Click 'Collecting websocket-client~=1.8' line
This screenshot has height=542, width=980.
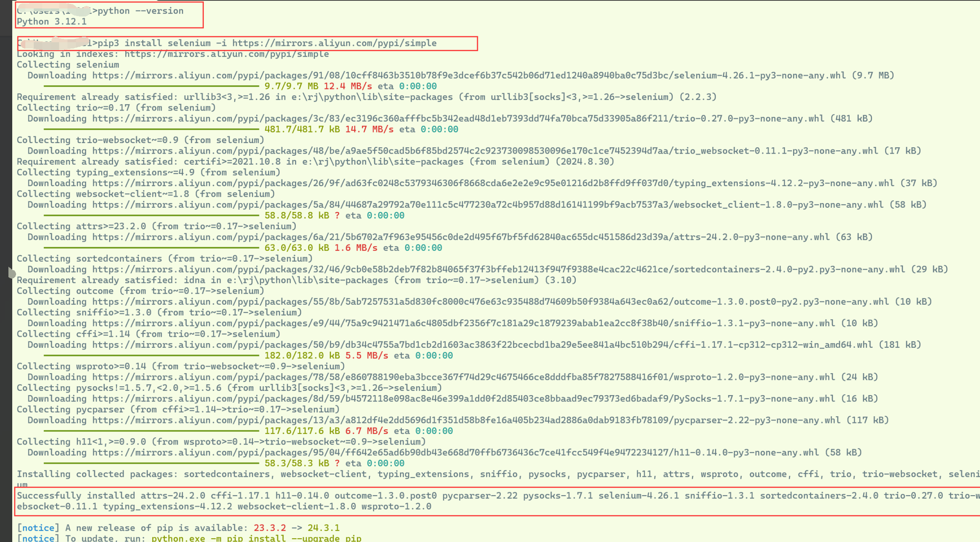(x=146, y=194)
